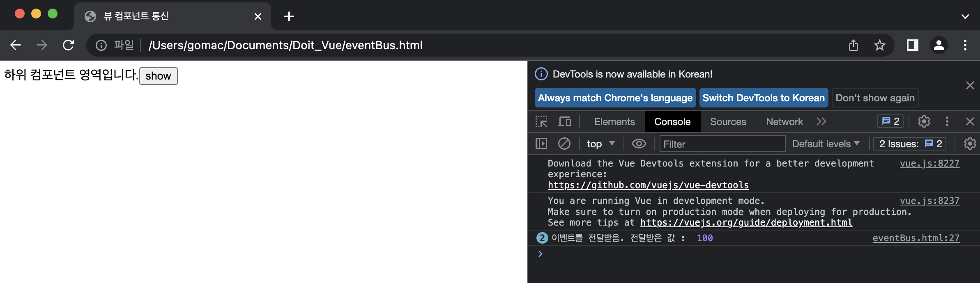
Task: Click the 파일 label in address bar
Action: tap(124, 45)
